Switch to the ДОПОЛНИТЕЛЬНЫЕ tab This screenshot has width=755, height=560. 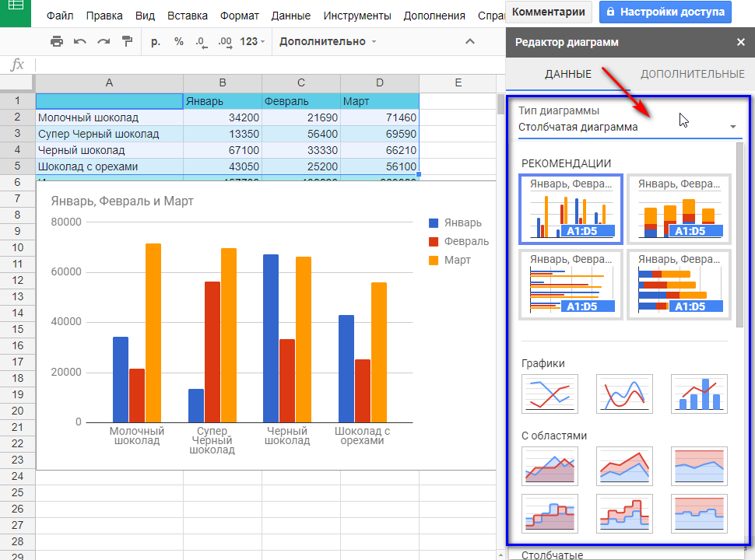tap(692, 74)
